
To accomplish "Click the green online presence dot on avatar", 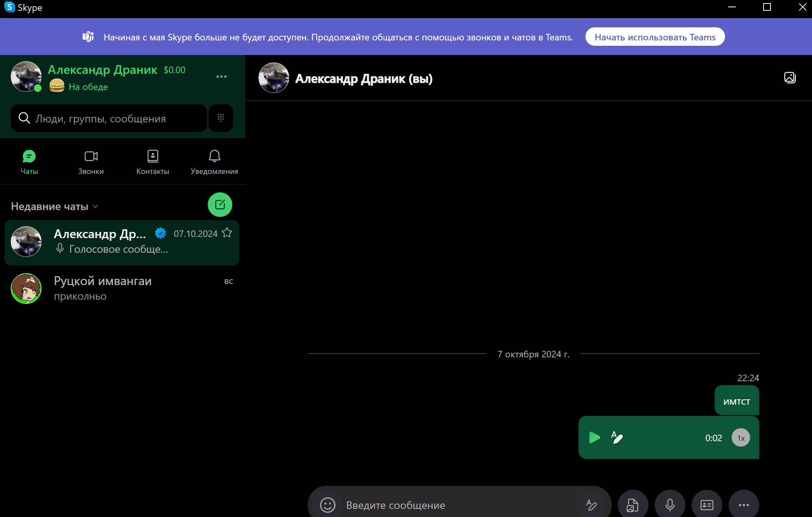I will coord(38,88).
